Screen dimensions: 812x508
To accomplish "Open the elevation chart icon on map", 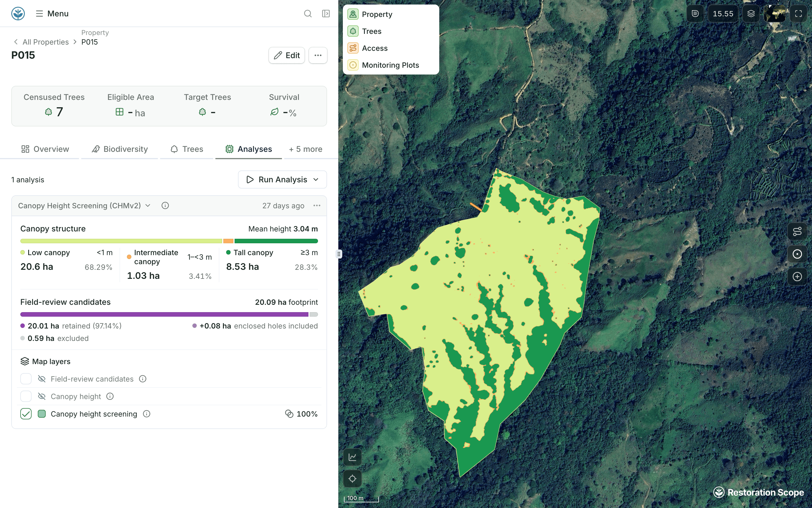I will coord(352,457).
